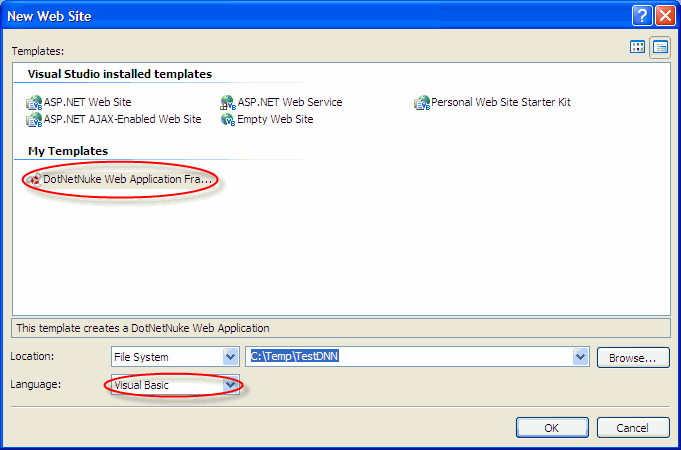The width and height of the screenshot is (681, 450).
Task: Confirm with the OK button
Action: [552, 428]
